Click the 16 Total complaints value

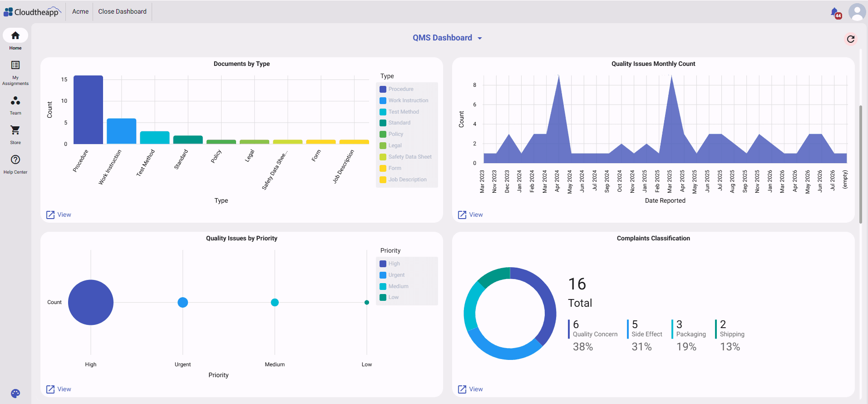[x=577, y=284]
